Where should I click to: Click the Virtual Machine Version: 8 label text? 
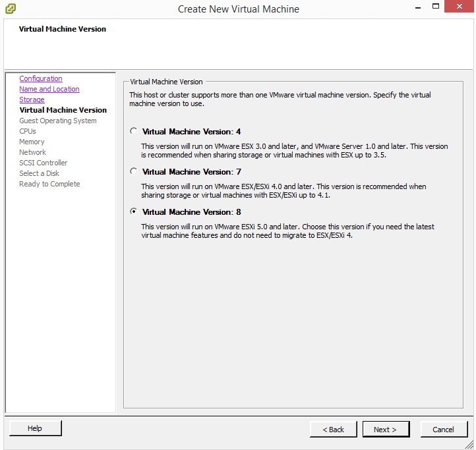(192, 211)
